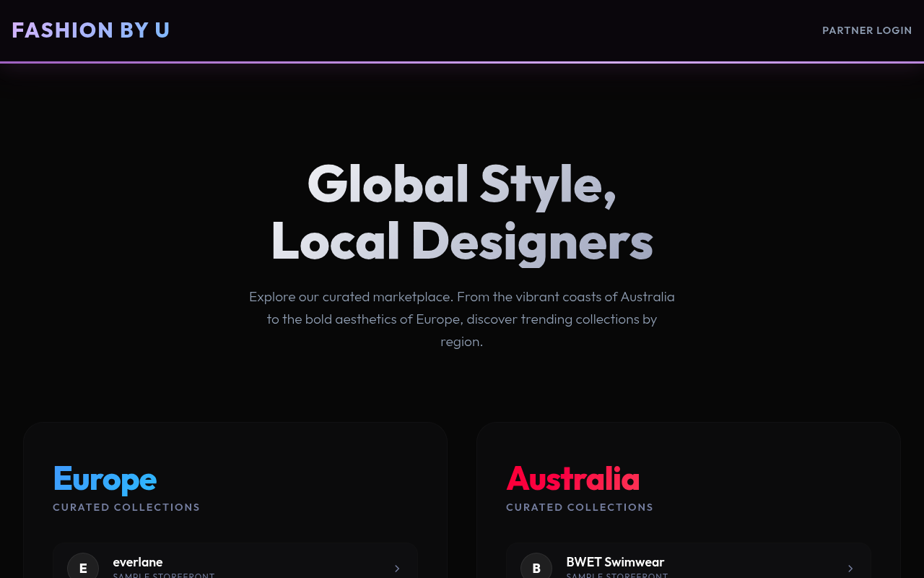Open the everlane storefront
This screenshot has height=578, width=924.
pos(235,561)
